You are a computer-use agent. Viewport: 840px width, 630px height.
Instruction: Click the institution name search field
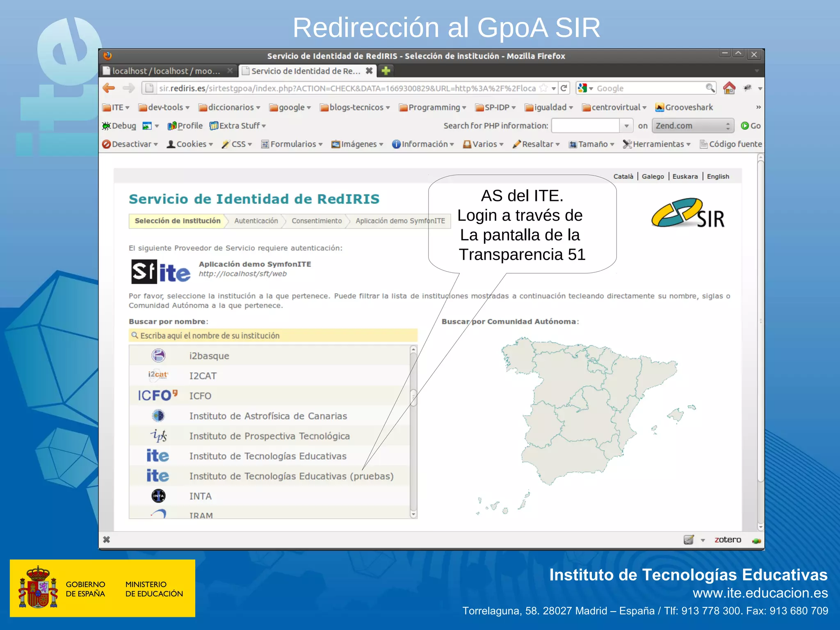tap(273, 336)
